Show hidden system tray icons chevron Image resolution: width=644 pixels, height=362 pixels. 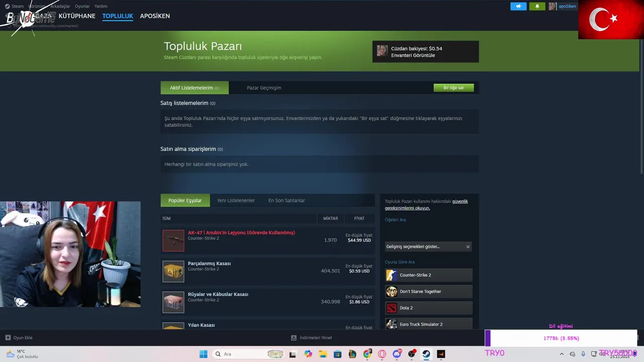tap(561, 354)
